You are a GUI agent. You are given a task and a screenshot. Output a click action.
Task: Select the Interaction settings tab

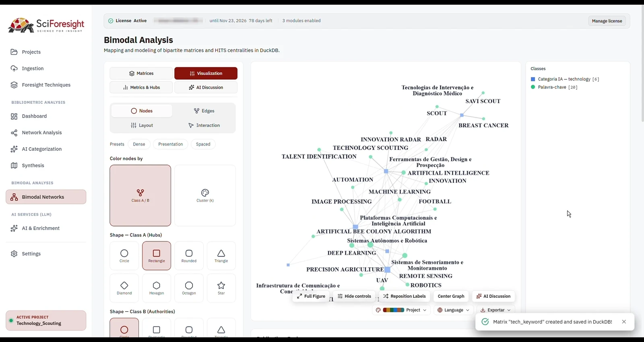coord(204,126)
